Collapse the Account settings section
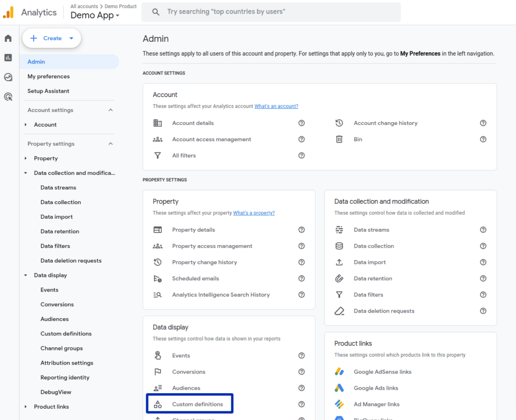This screenshot has width=516, height=420. (110, 110)
